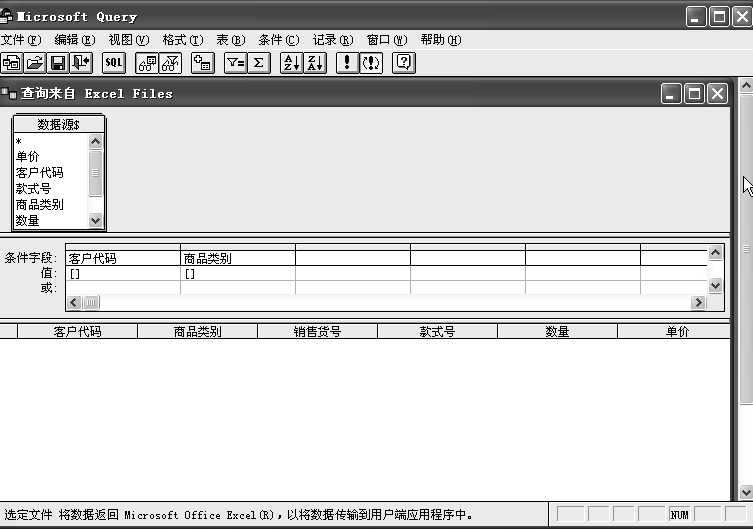Click the Cycle Through Totals sigma icon

tap(258, 63)
